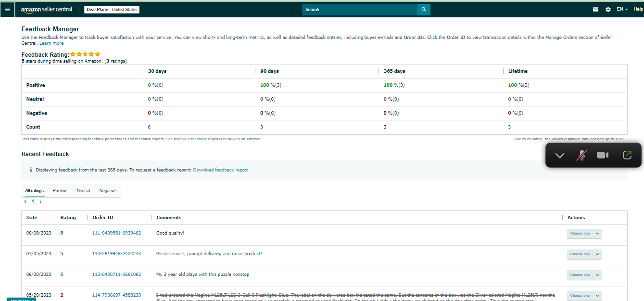
Task: Click the Great service, prompt delivery comment
Action: 209,254
